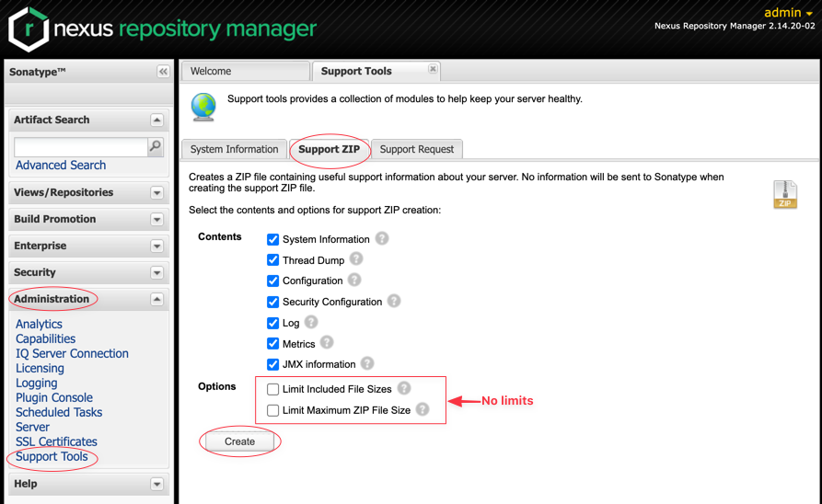The width and height of the screenshot is (822, 504).
Task: Toggle the JMX information checkbox
Action: (272, 364)
